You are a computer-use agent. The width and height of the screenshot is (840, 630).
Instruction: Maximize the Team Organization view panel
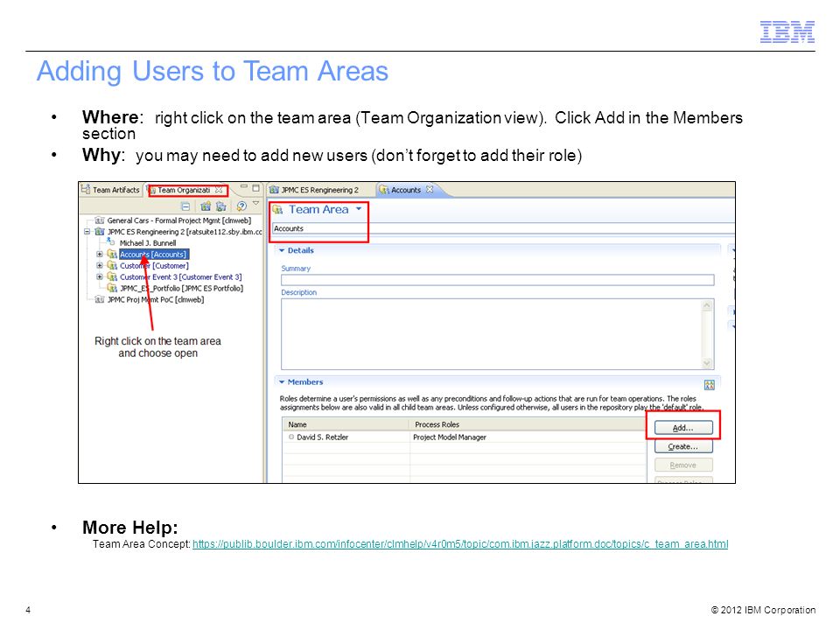(x=255, y=188)
